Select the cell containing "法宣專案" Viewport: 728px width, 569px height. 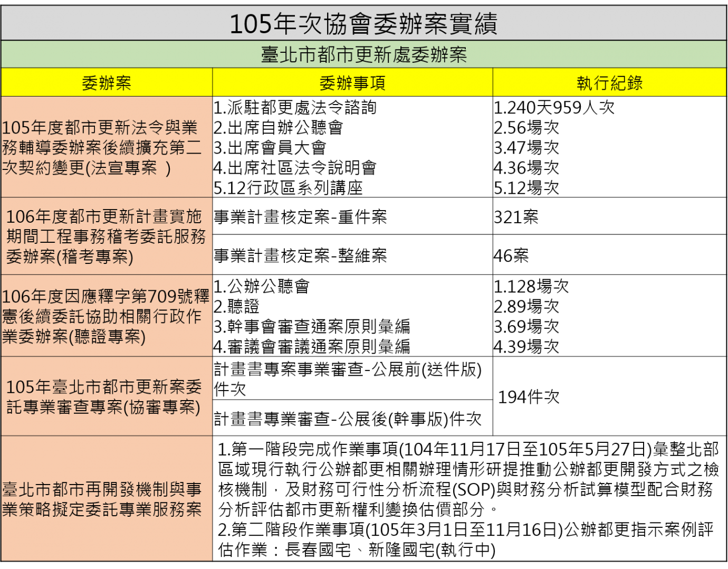pyautogui.click(x=107, y=147)
